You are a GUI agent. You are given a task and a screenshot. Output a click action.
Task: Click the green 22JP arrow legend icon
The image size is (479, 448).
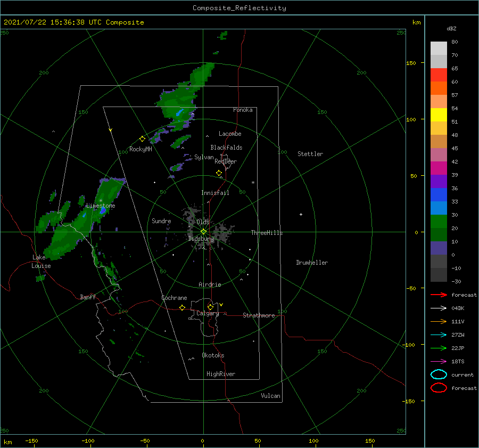coord(439,348)
